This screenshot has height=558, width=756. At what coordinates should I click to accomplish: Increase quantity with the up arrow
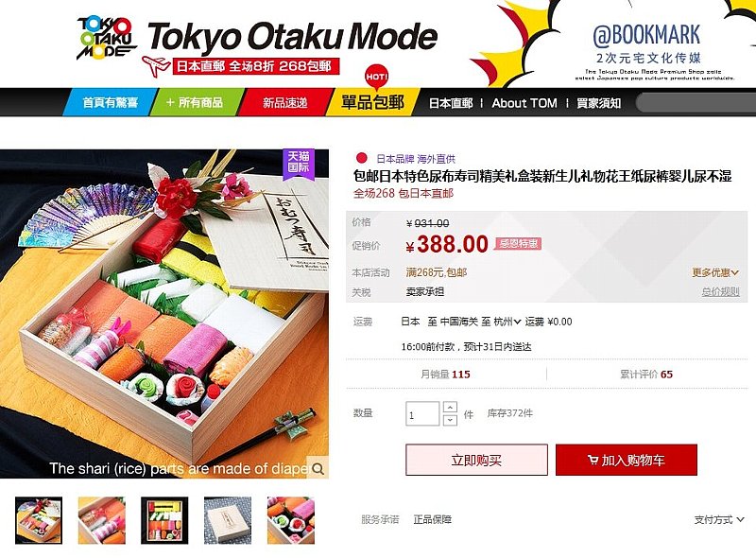tap(450, 408)
